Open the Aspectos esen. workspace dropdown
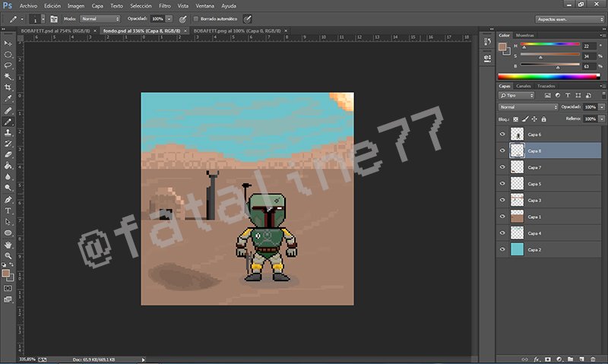Viewport: 608px width, 364px height. [570, 19]
